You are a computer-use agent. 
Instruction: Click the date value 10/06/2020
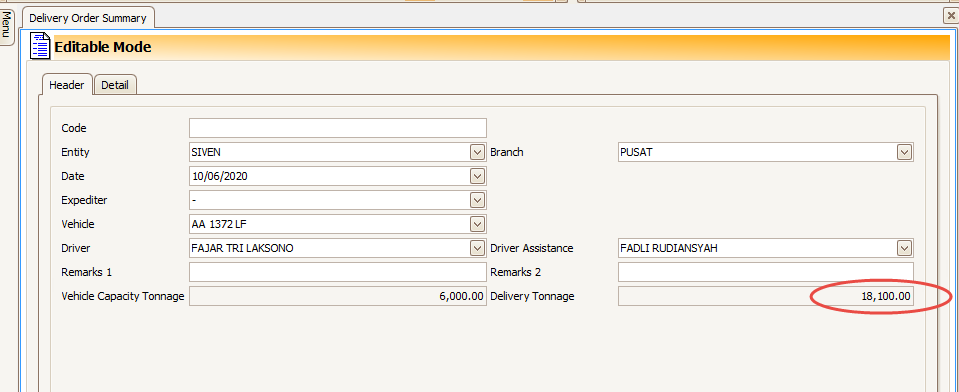point(220,176)
